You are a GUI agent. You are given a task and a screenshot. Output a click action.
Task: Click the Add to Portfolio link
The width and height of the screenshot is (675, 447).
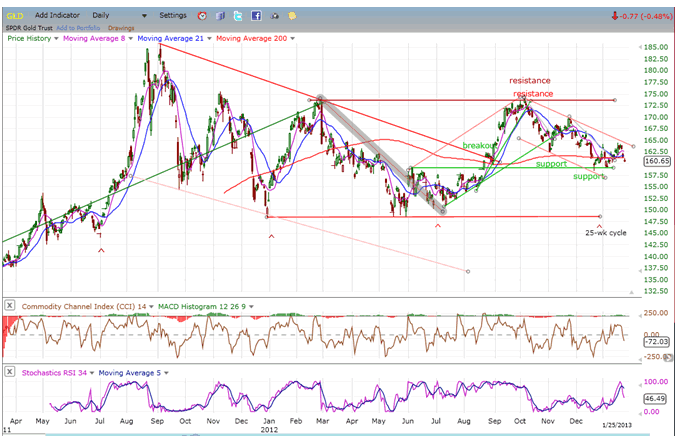[79, 27]
